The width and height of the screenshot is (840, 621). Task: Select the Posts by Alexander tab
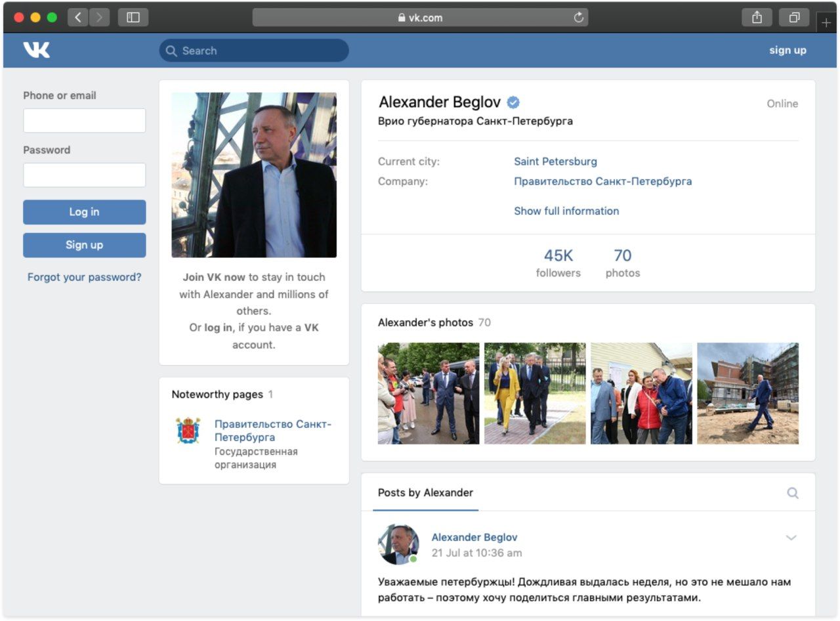[x=425, y=492]
